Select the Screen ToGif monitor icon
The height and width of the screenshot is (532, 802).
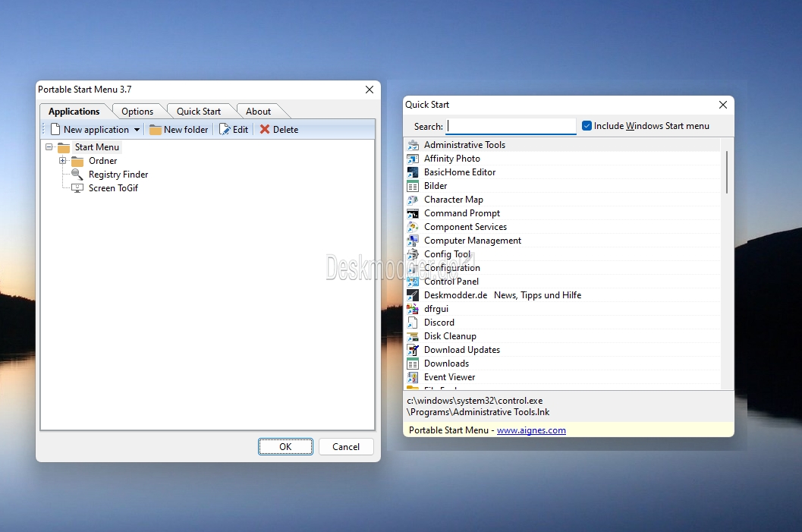click(x=77, y=188)
